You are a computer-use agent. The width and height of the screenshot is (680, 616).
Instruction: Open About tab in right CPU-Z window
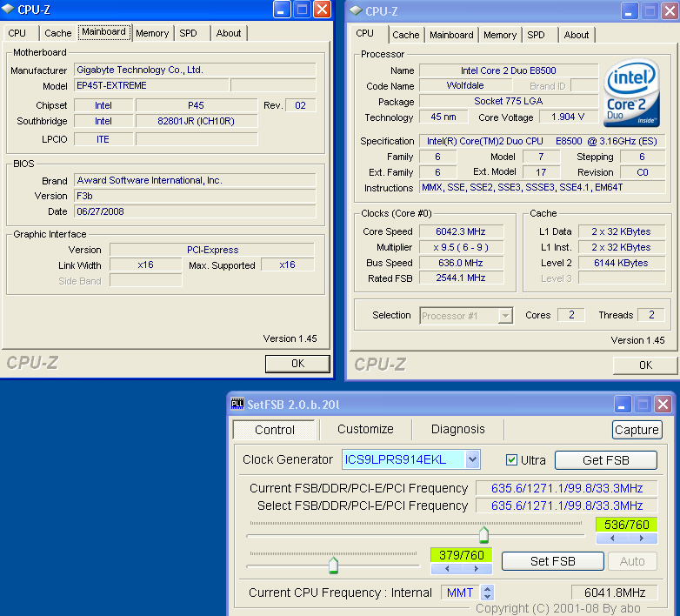[577, 35]
